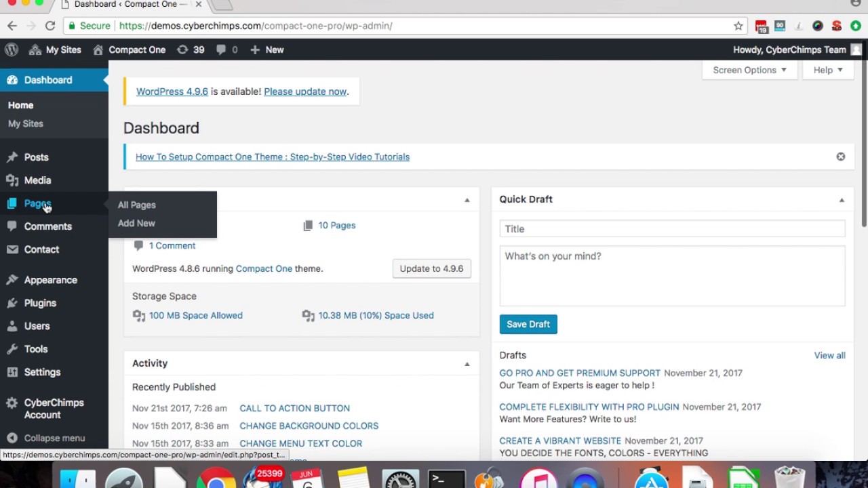
Task: Click the Dashboard icon in sidebar
Action: pos(12,80)
